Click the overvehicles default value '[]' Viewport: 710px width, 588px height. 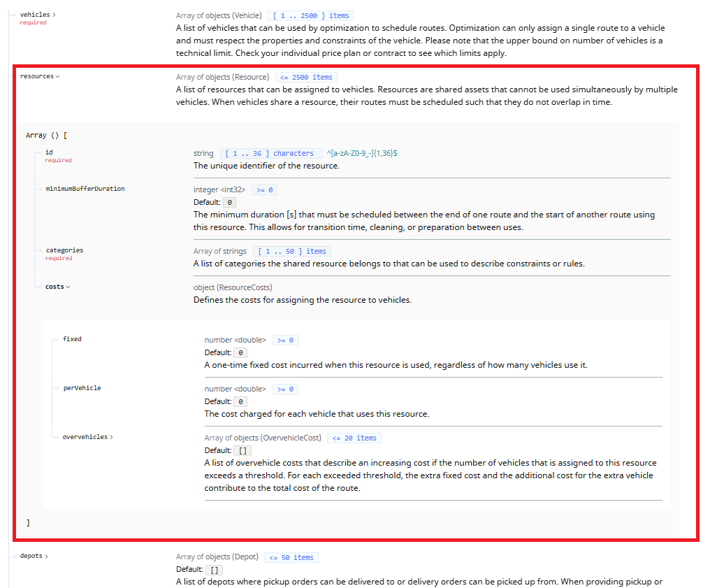coord(242,451)
